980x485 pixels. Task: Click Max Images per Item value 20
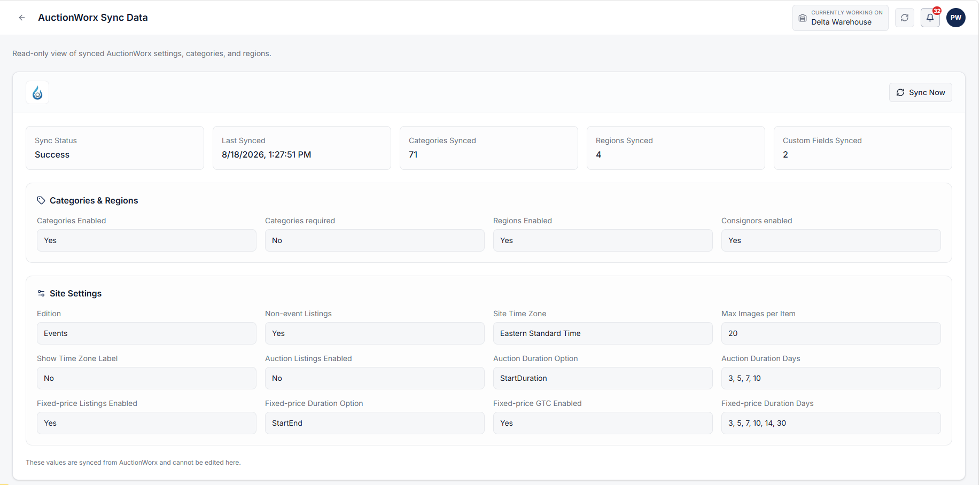click(831, 333)
